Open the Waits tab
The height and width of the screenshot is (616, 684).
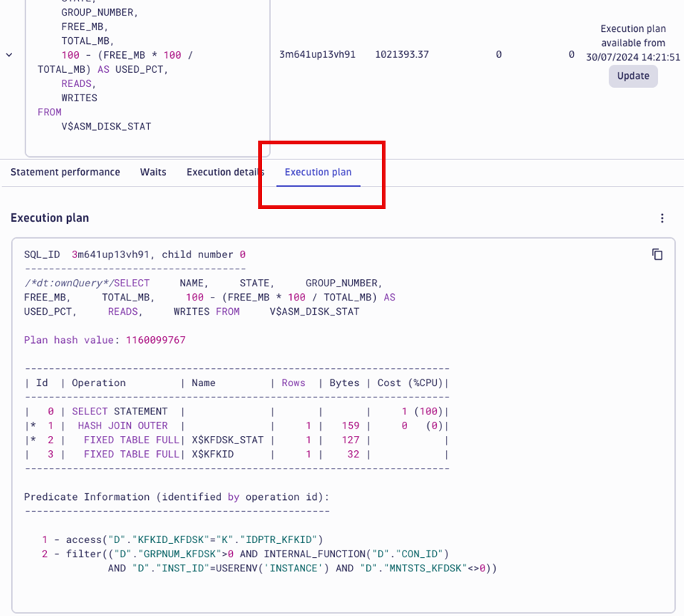coord(153,172)
